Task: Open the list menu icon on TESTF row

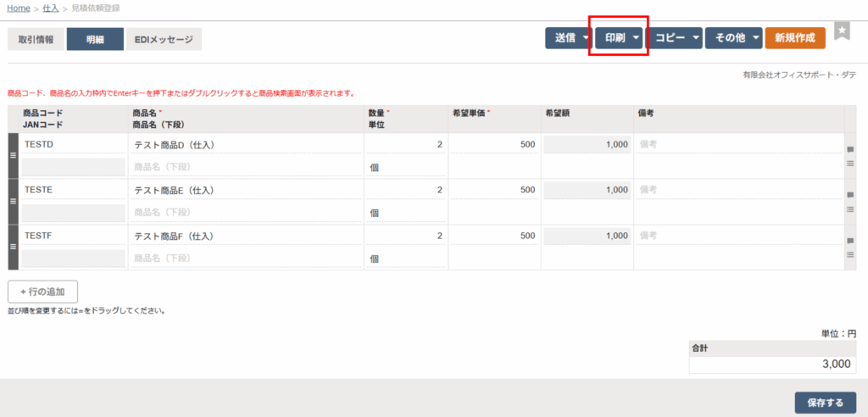Action: click(850, 255)
